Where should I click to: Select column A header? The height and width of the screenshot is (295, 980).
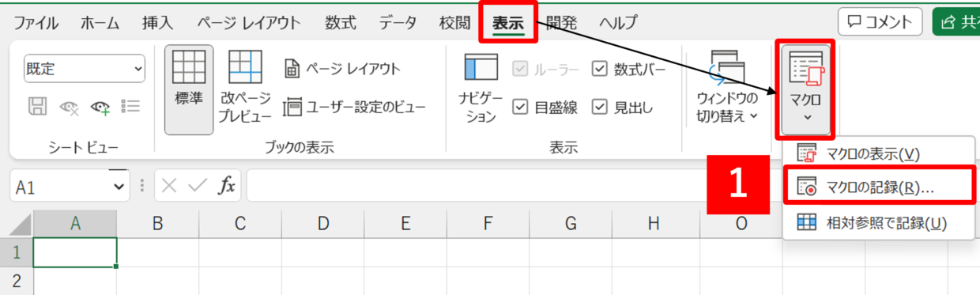75,224
